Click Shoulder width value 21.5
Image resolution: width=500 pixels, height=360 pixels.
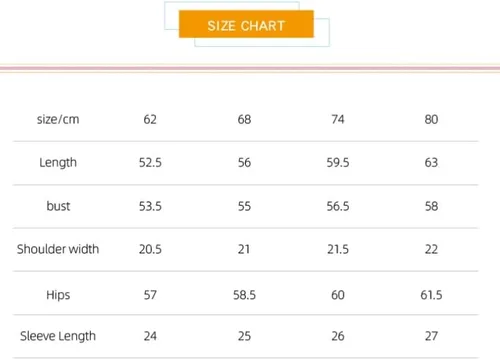(338, 249)
